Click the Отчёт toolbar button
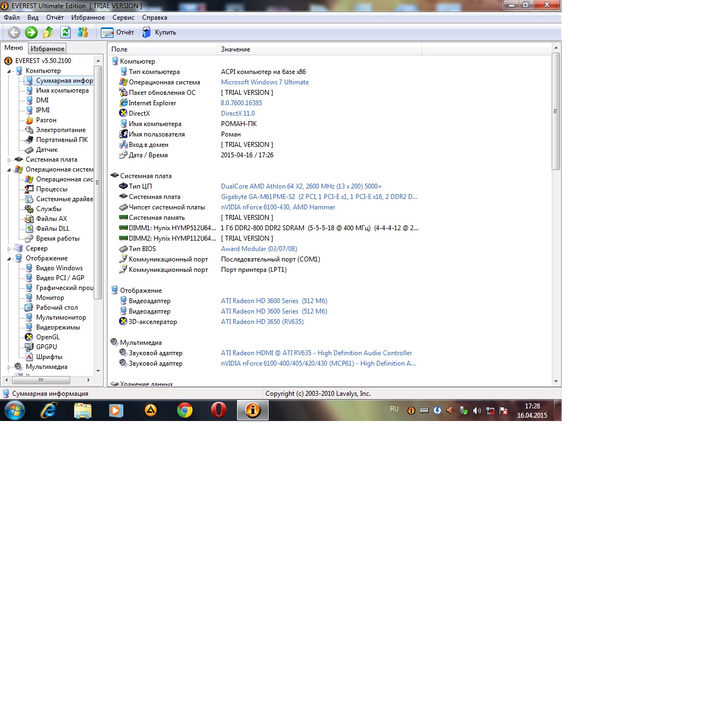Screen dimensions: 702x728 pos(118,32)
